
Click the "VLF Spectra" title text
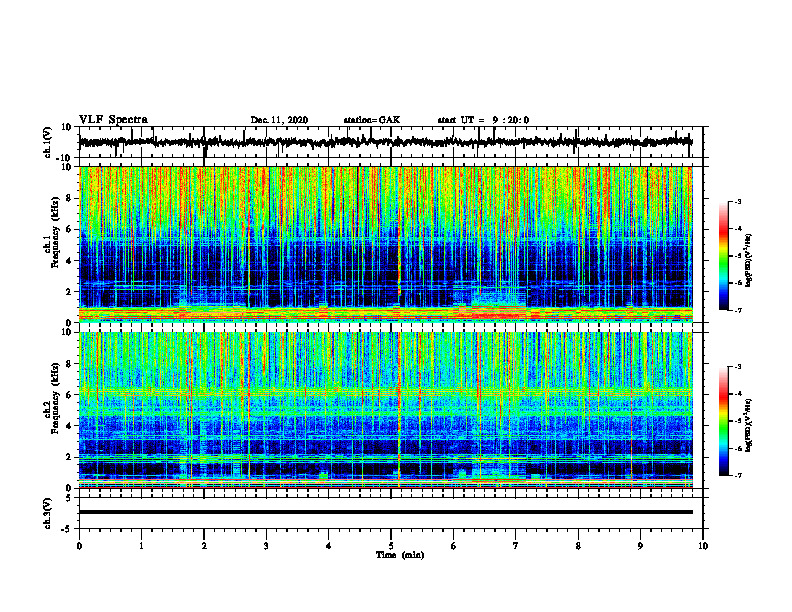(113, 120)
